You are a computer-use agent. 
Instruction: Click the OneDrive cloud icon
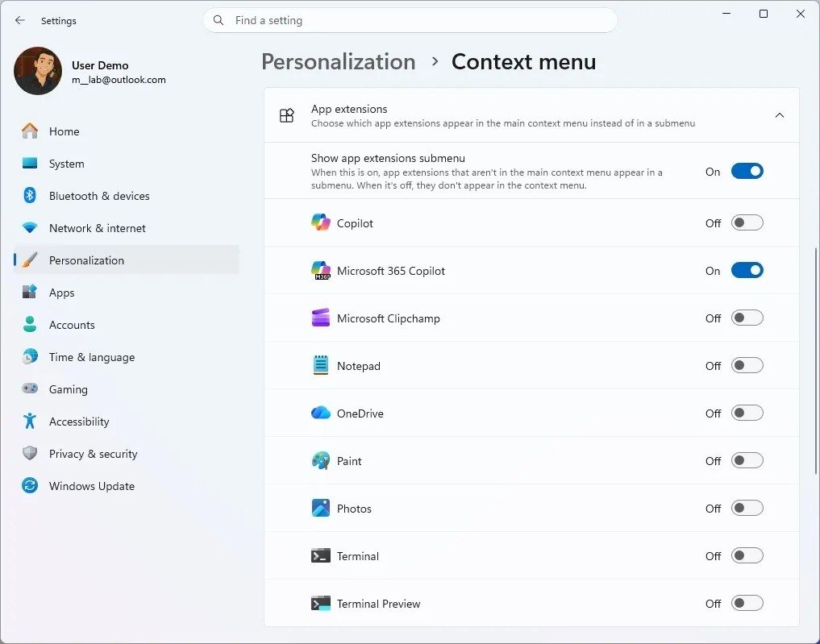click(x=321, y=413)
